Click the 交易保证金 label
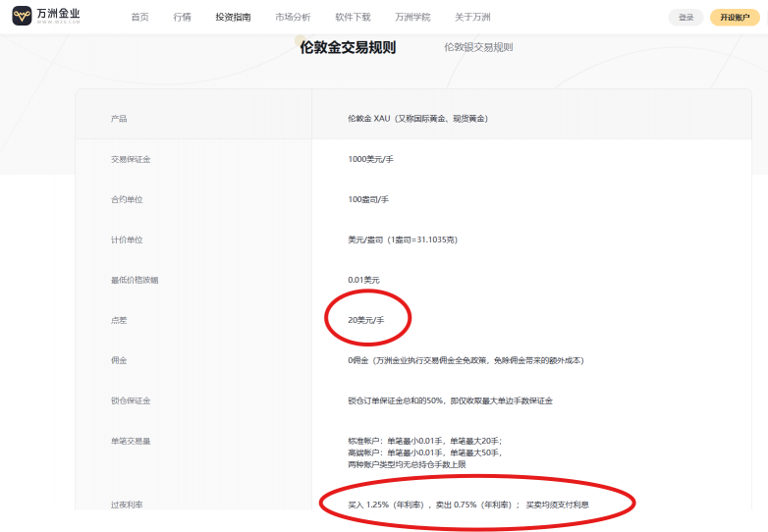The image size is (768, 532). [131, 160]
